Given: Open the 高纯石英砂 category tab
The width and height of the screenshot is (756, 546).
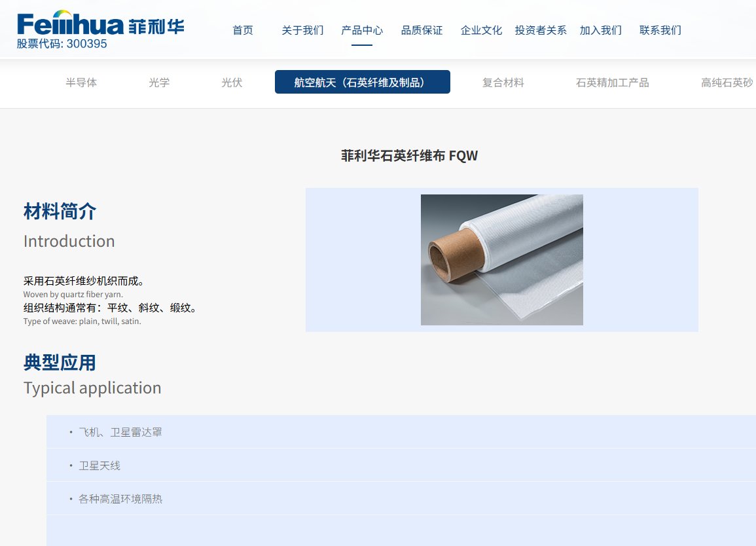Looking at the screenshot, I should point(727,82).
